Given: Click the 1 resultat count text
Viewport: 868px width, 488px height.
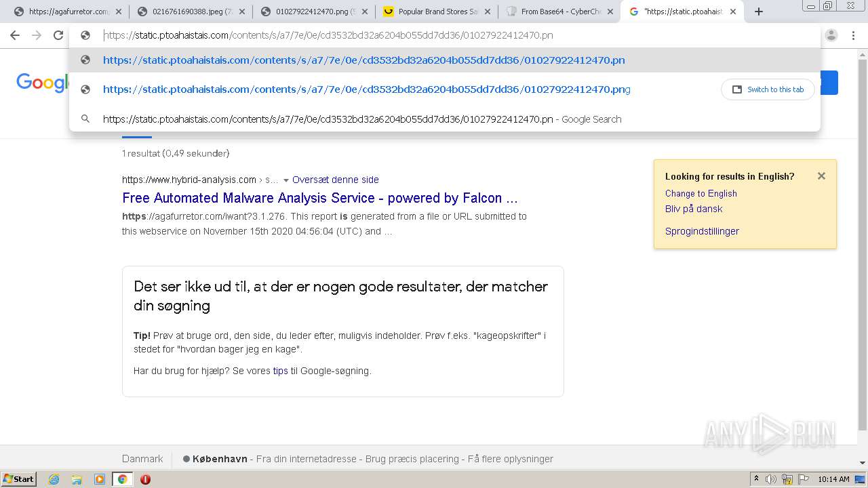Looking at the screenshot, I should [x=176, y=153].
